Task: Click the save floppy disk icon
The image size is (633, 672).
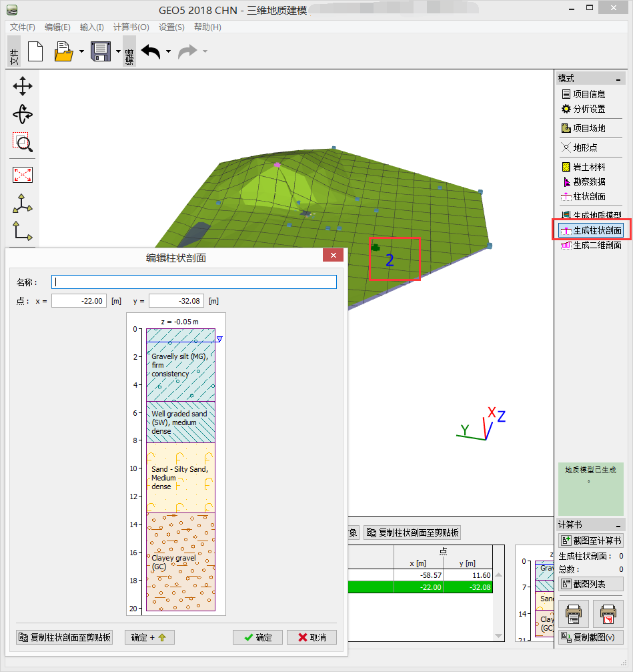Action: click(101, 51)
